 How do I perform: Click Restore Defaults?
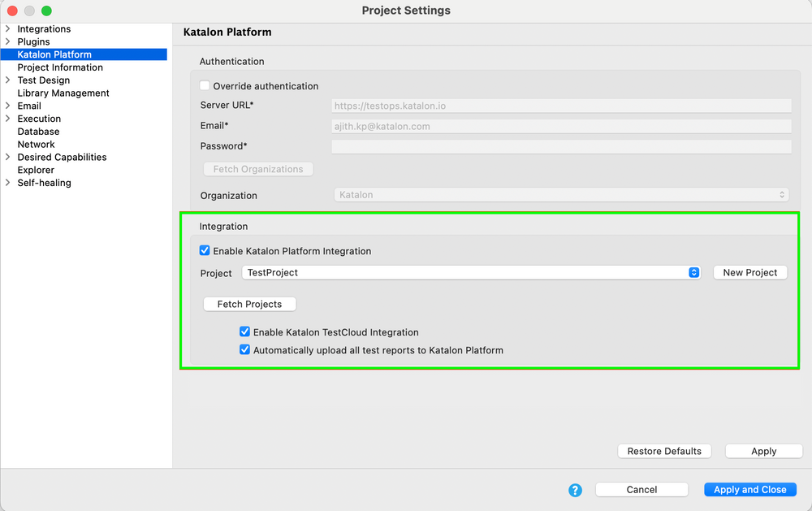pos(664,451)
